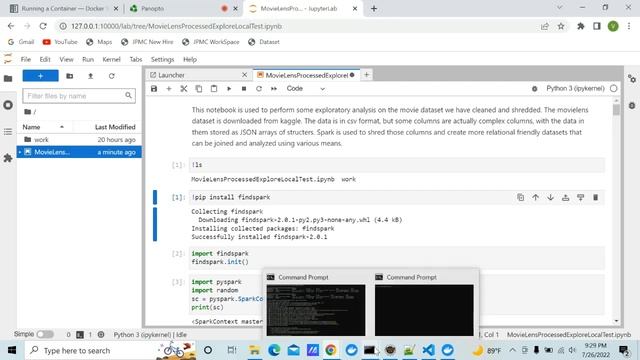Switch kernel via Python 3 (ipykernel) label
The height and width of the screenshot is (360, 640).
pyautogui.click(x=575, y=89)
